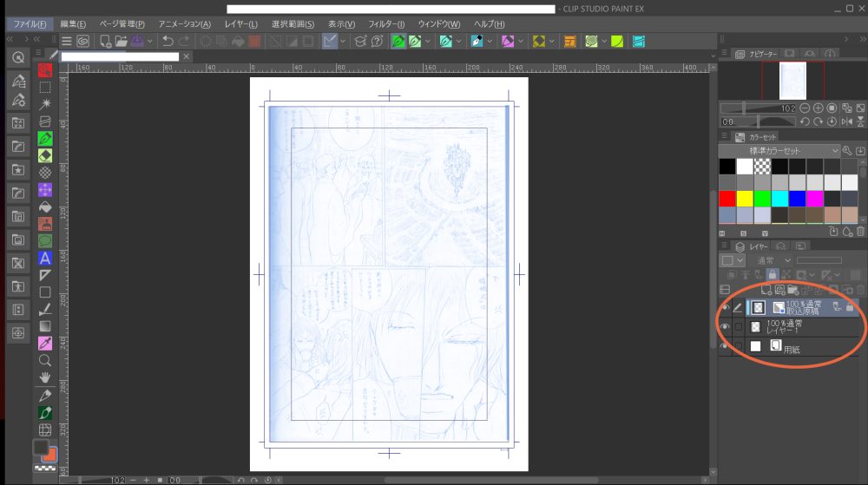Click the zoom in button in Navigator
This screenshot has height=485, width=868.
click(819, 108)
